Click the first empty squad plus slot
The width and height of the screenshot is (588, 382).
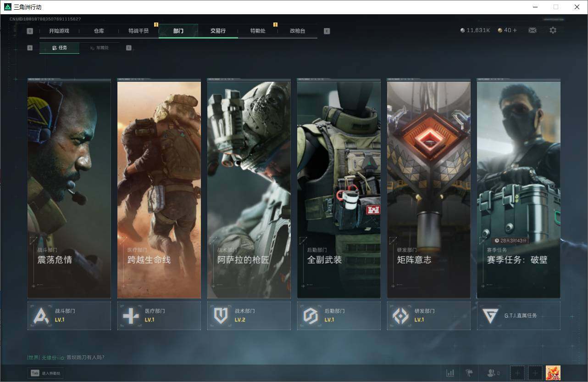click(x=517, y=373)
